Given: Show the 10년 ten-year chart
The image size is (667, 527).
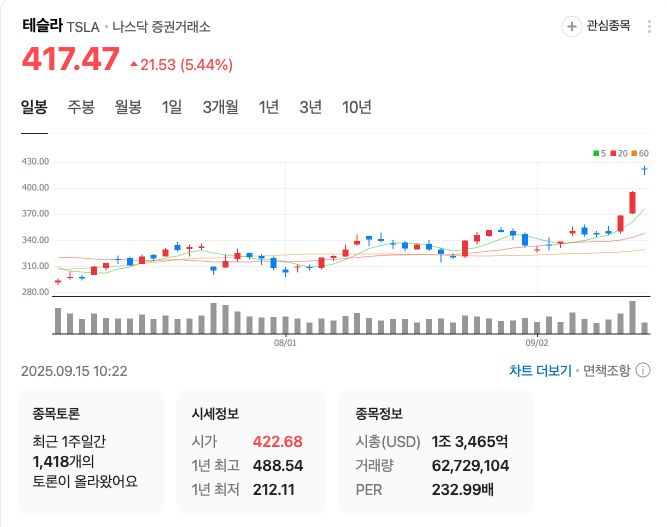Looking at the screenshot, I should coord(357,107).
